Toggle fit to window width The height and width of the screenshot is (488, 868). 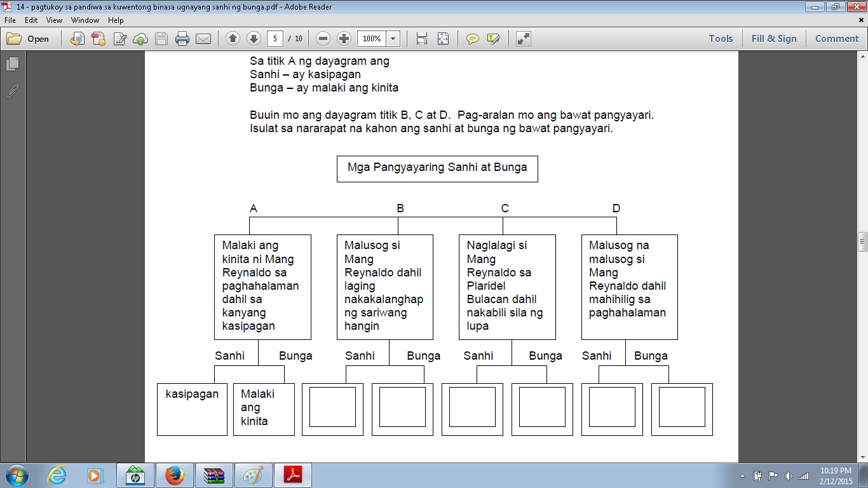tap(422, 39)
